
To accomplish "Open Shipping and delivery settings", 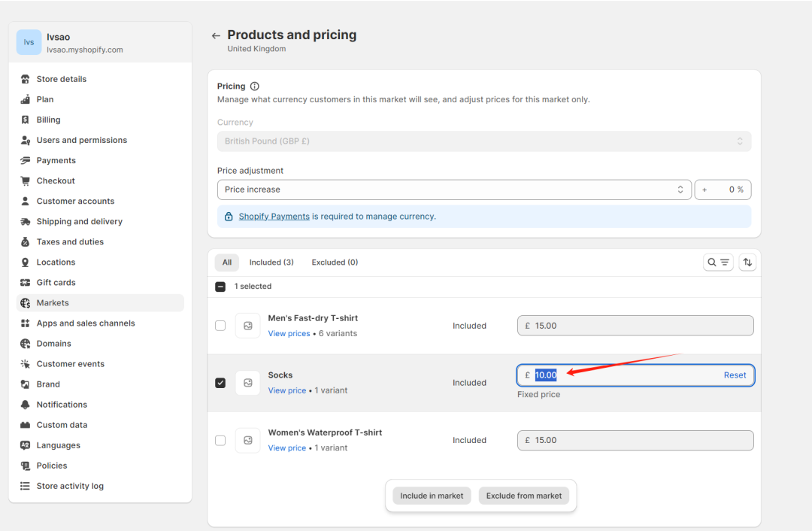I will click(x=100, y=221).
